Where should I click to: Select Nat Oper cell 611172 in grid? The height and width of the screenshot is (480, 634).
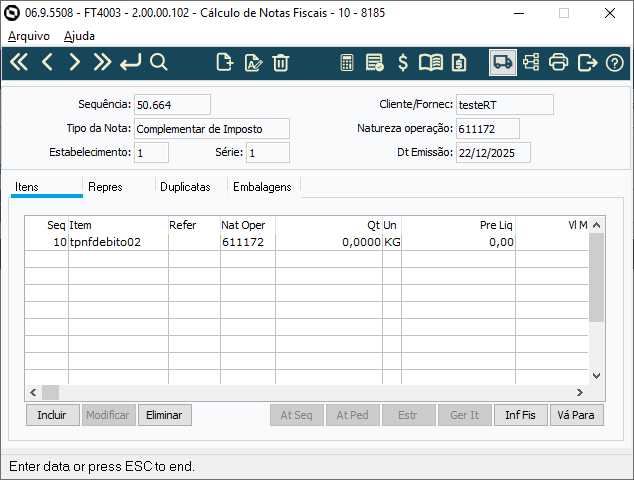pyautogui.click(x=247, y=242)
